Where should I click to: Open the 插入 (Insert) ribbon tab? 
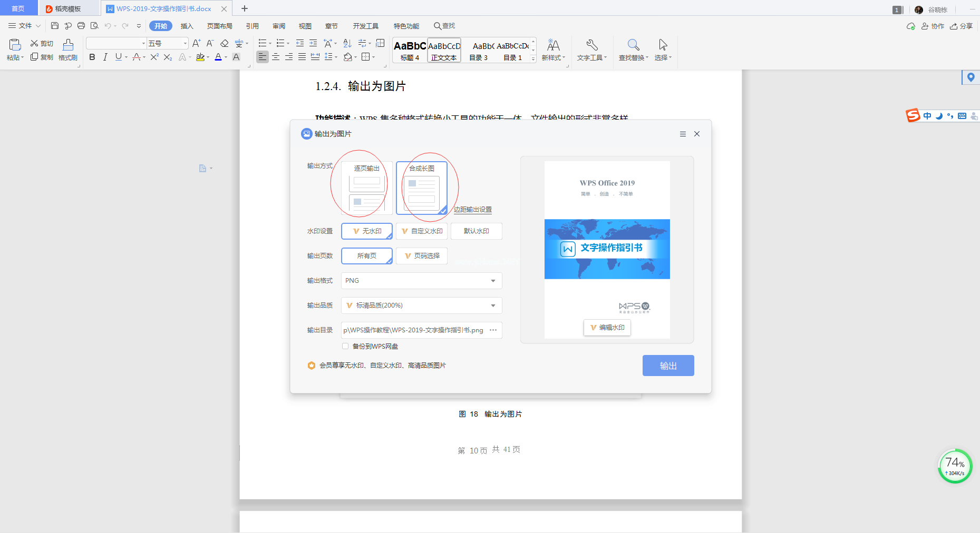tap(187, 26)
